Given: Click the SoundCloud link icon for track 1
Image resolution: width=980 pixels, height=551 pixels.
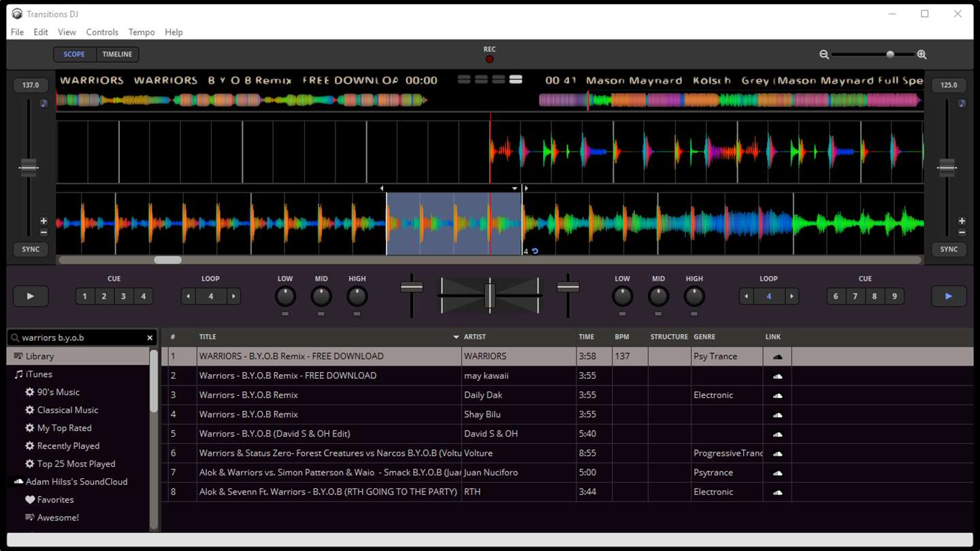Looking at the screenshot, I should click(777, 356).
